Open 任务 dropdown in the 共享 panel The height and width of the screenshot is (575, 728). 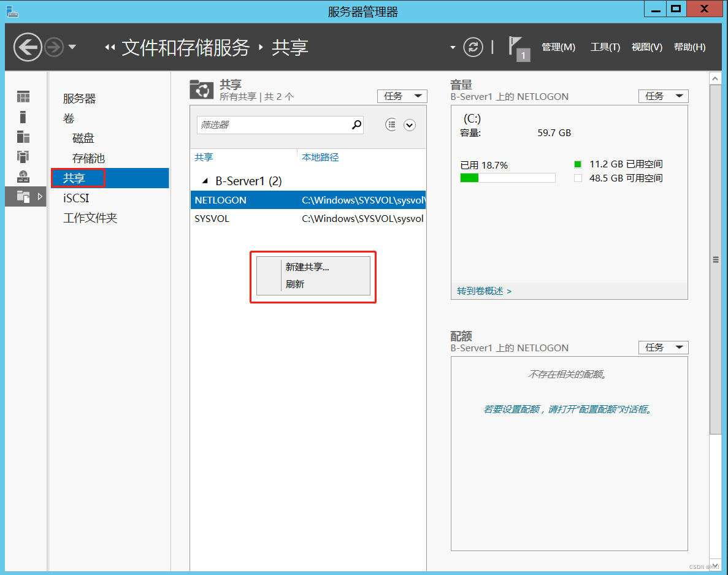pyautogui.click(x=402, y=96)
